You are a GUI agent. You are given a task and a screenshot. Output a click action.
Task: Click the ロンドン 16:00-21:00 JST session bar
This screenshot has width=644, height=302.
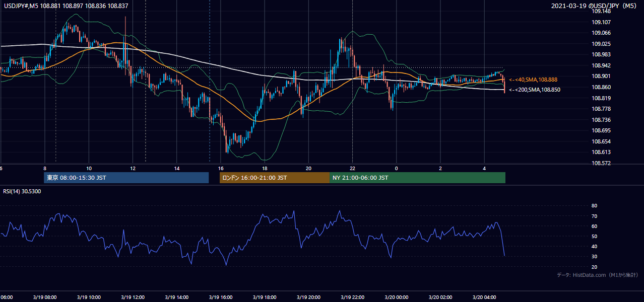pos(274,178)
